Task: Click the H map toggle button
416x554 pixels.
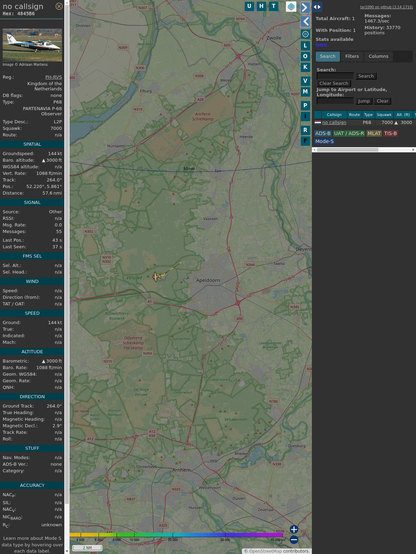Action: tap(261, 6)
